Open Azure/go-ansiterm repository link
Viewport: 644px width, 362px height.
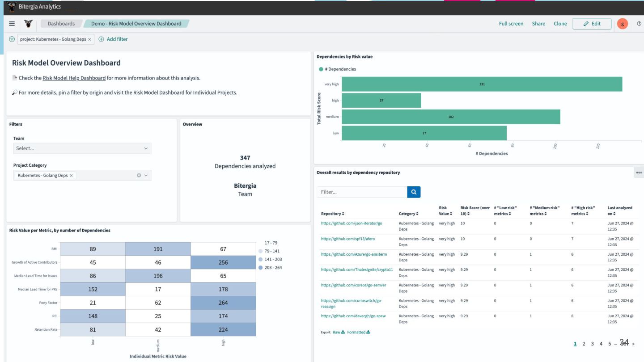[x=354, y=254]
